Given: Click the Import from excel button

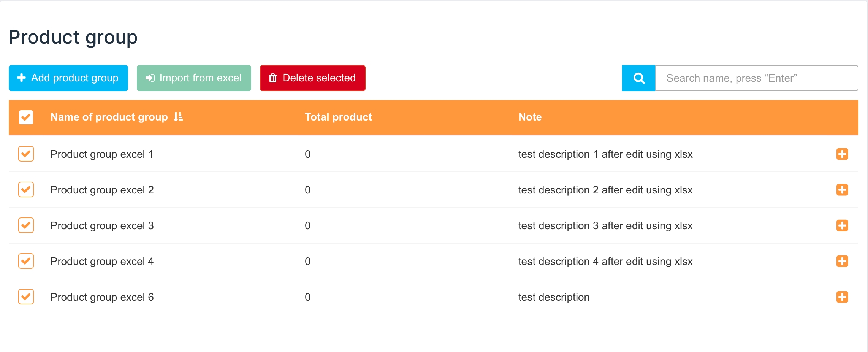Looking at the screenshot, I should 194,78.
